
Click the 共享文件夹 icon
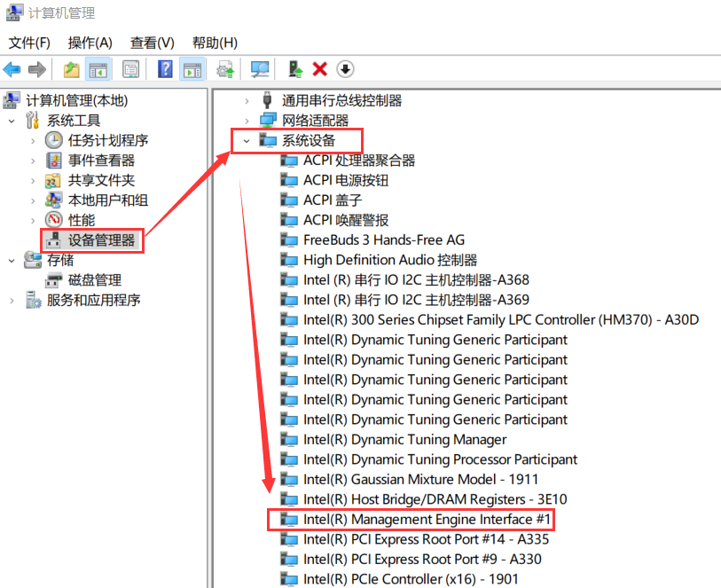(x=53, y=181)
